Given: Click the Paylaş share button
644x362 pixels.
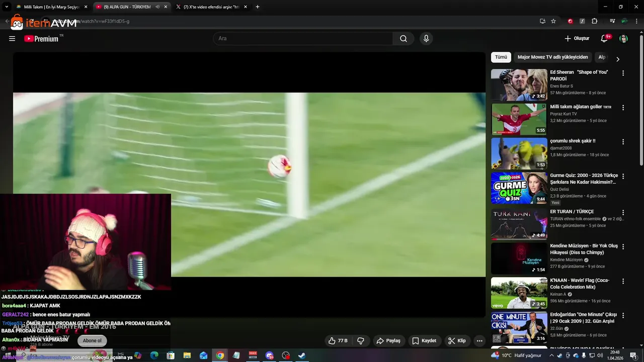Looking at the screenshot, I should (388, 341).
